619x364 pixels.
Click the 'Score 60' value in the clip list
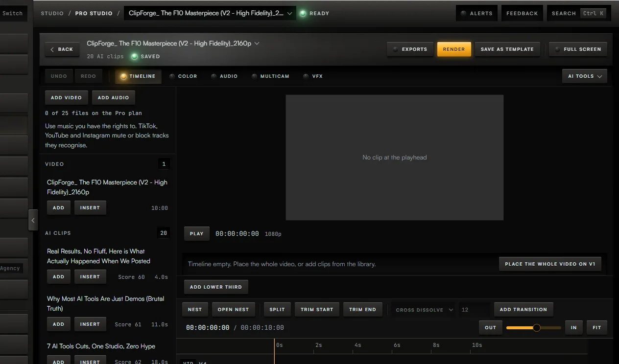coord(131,277)
